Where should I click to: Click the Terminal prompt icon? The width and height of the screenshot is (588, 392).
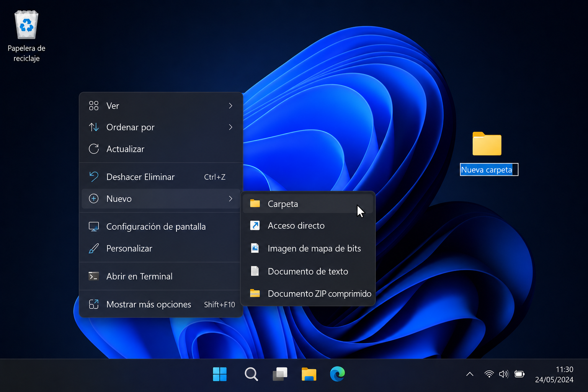[94, 276]
